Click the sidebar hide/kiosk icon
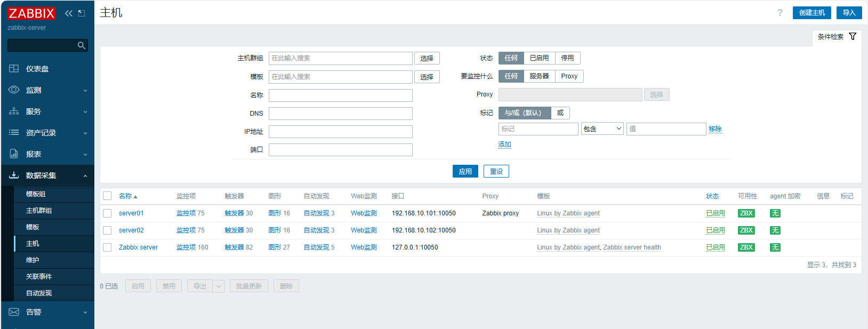Screen dimensions: 868x329 [82, 13]
